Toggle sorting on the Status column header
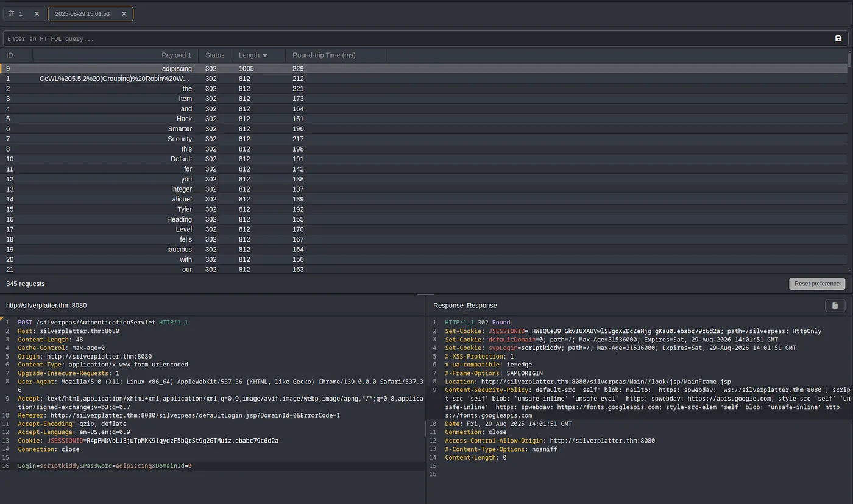Screen dimensions: 853x504 click(215, 55)
